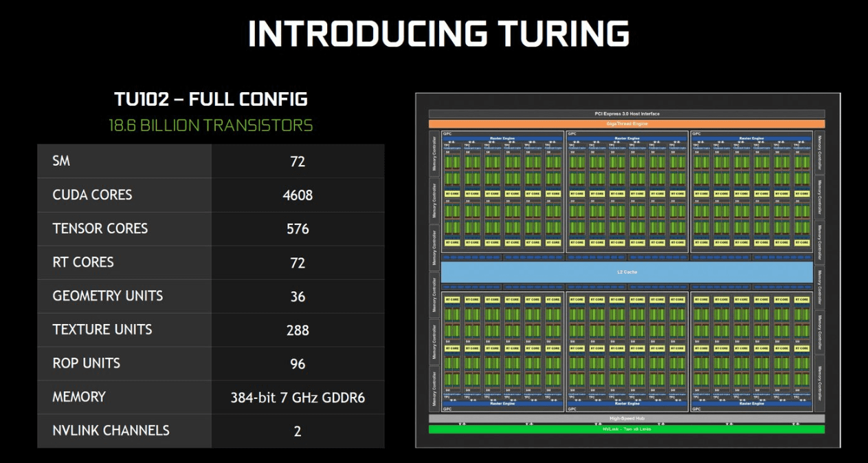Select the RT CORES table label
The width and height of the screenshot is (868, 463).
point(83,262)
